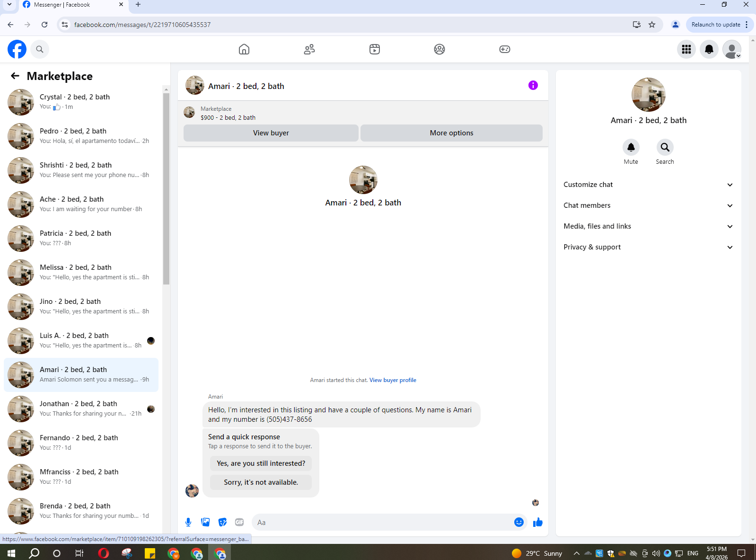
Task: Choose a sticker icon in composer
Action: (x=222, y=522)
